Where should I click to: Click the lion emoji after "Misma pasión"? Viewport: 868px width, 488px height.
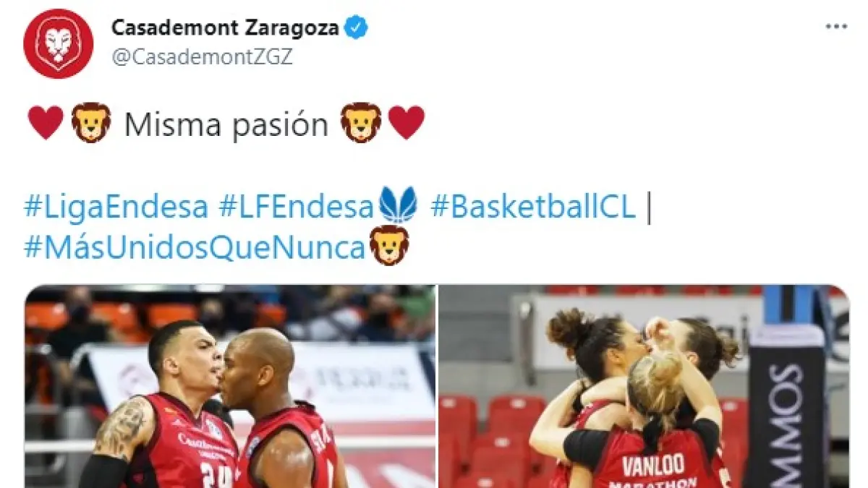tap(361, 123)
